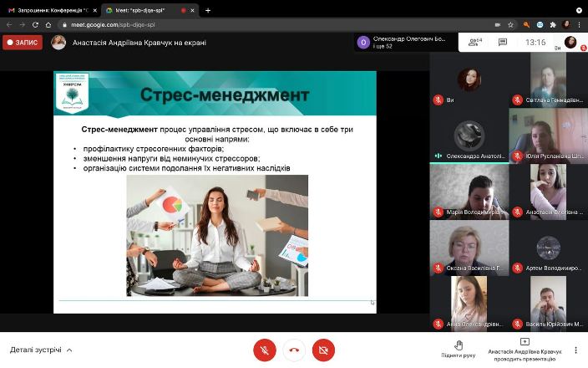The width and height of the screenshot is (588, 368).
Task: Click the meditating woman slide image
Action: point(217,236)
